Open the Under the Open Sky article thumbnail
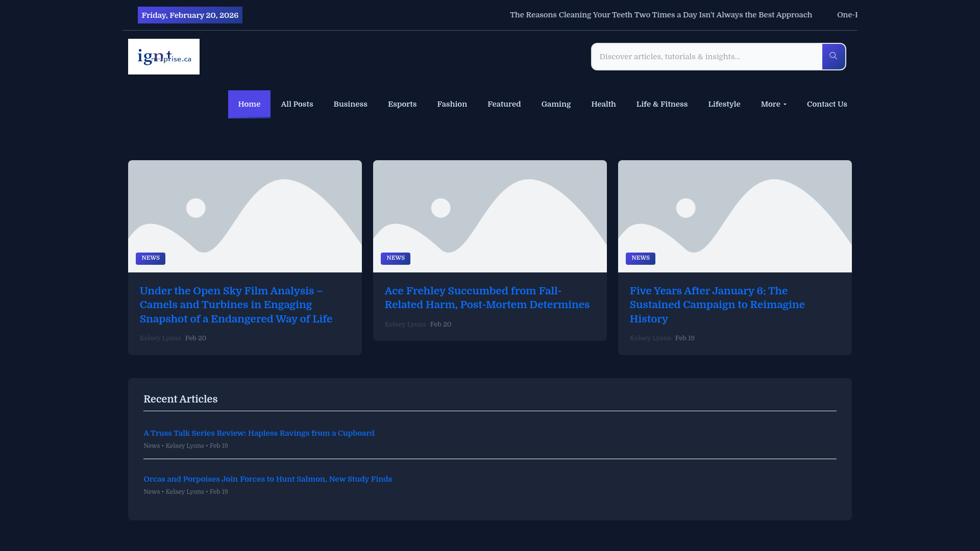 (x=245, y=216)
